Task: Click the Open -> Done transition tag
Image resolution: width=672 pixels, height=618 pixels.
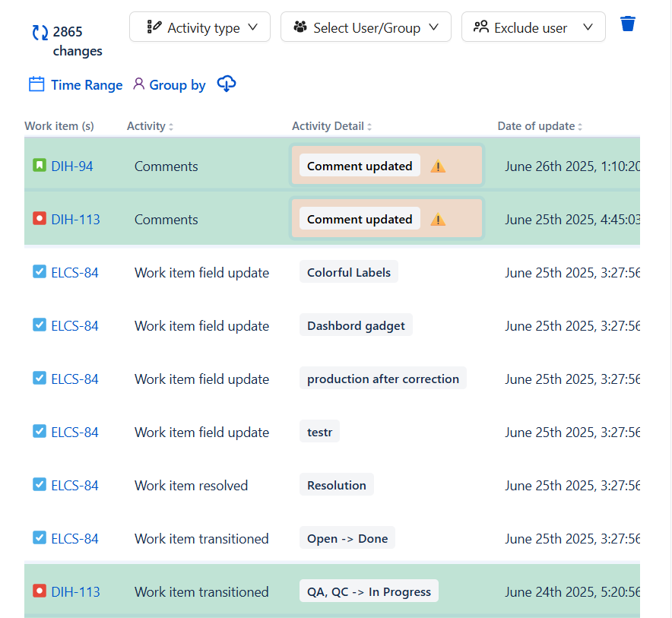Action: pyautogui.click(x=347, y=539)
